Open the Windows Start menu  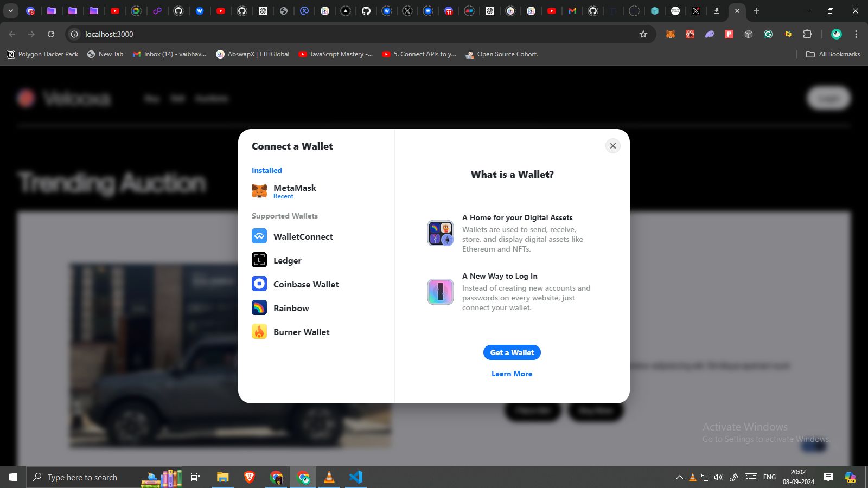click(13, 477)
